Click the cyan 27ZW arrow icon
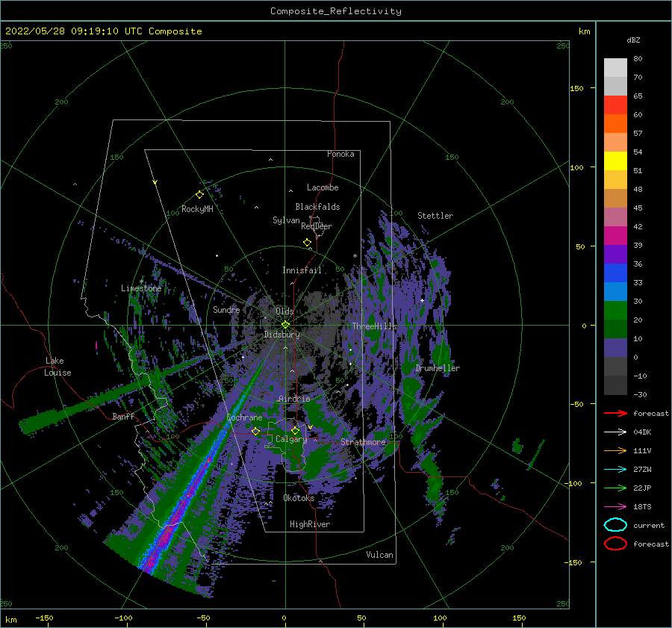This screenshot has width=672, height=628. (x=615, y=470)
